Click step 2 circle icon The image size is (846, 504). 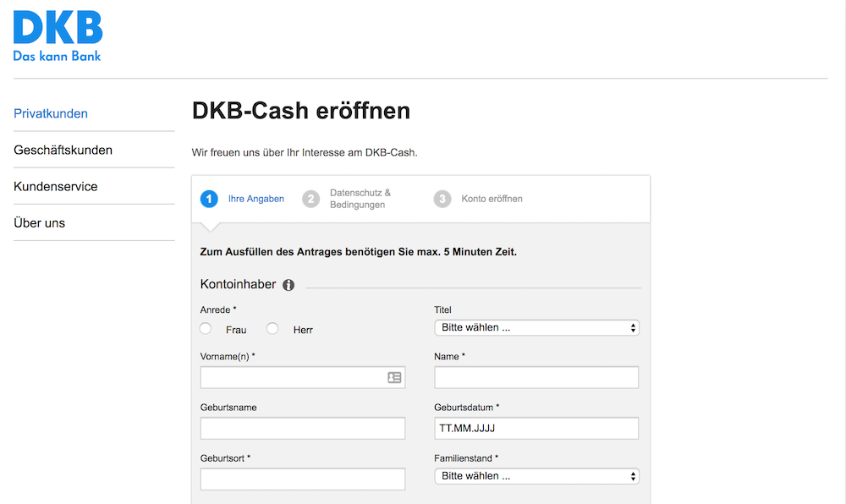coord(310,199)
